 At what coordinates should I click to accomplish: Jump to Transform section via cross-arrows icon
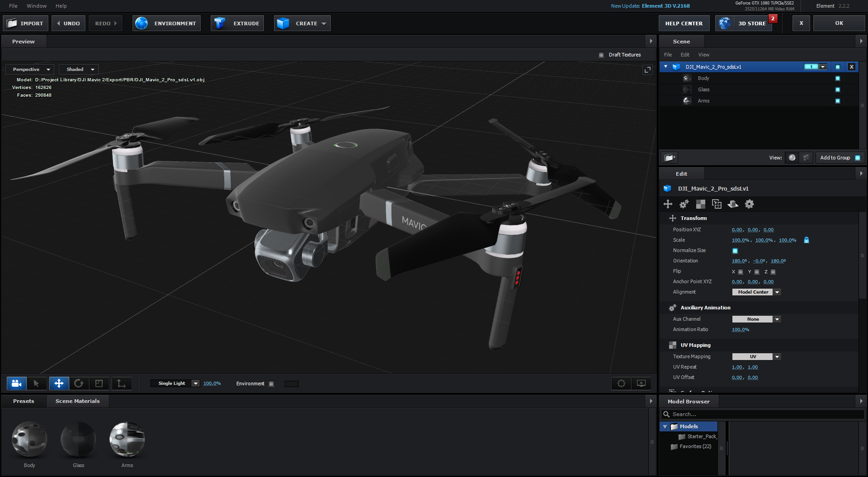[x=668, y=204]
